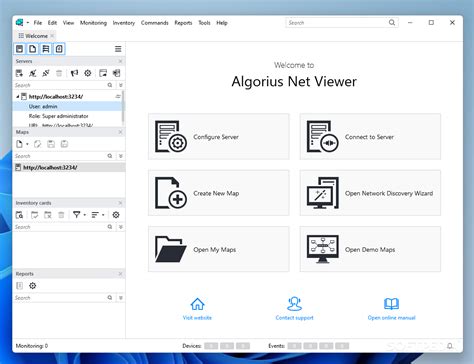
Task: Toggle the Maps panel button in top toolbar
Action: tap(33, 49)
